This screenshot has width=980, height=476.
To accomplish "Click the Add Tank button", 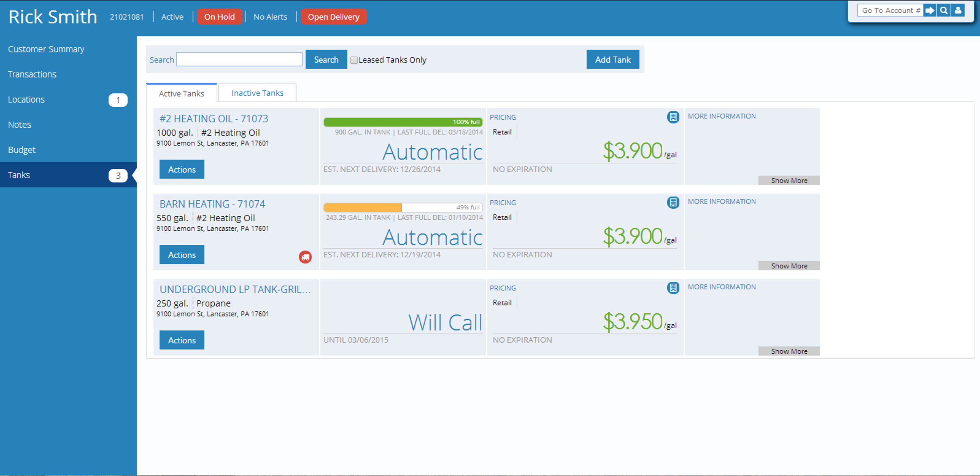I will point(613,60).
